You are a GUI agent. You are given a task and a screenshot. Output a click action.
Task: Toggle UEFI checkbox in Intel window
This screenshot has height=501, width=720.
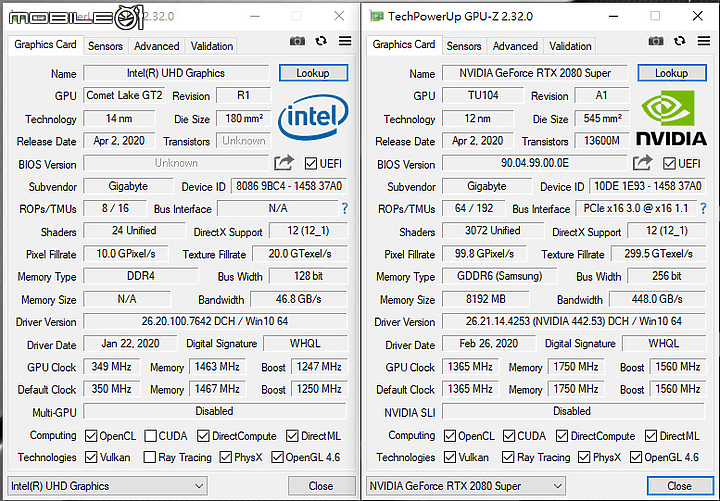[311, 163]
